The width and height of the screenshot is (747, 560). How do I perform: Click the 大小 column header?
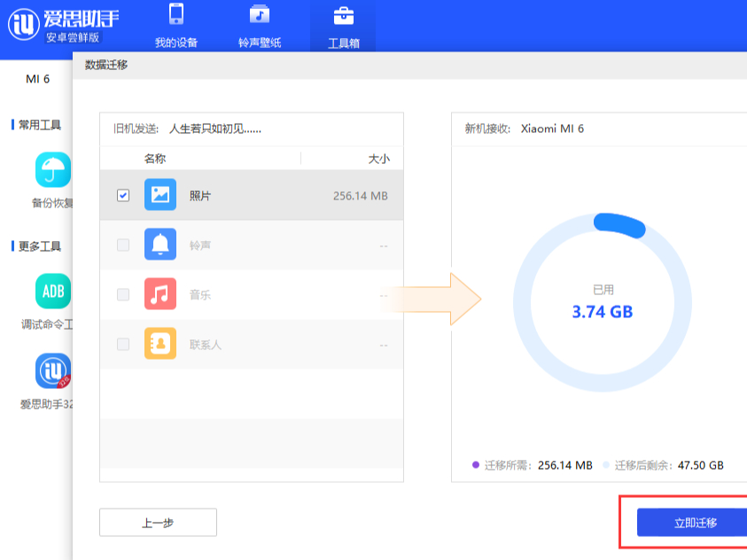click(378, 159)
